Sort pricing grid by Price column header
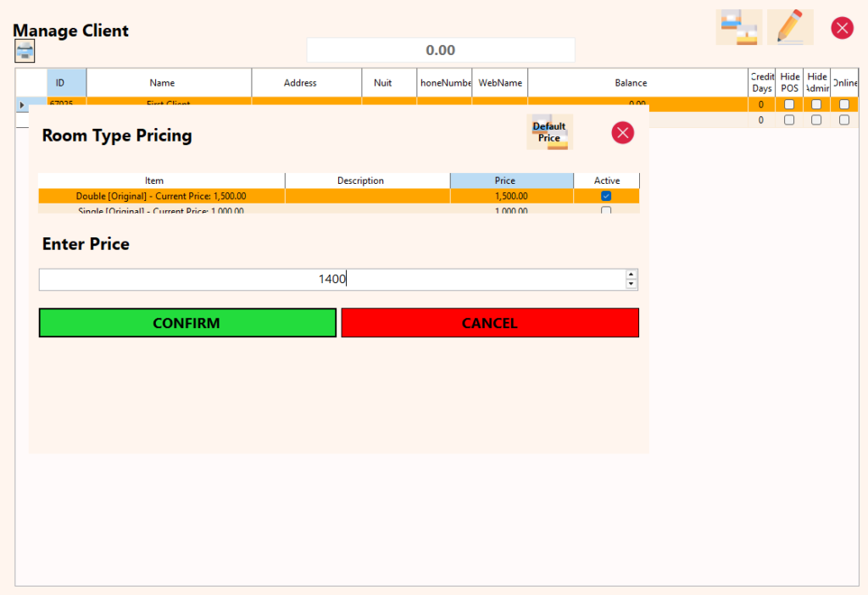 point(511,181)
